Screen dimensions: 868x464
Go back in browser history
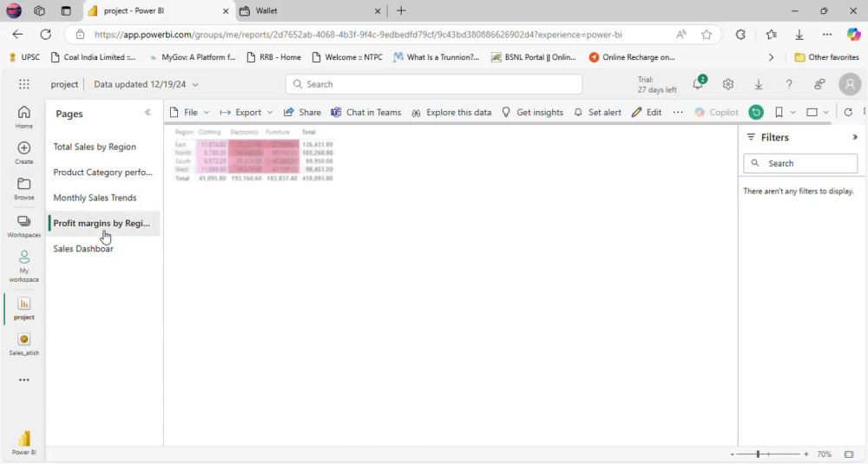click(17, 35)
